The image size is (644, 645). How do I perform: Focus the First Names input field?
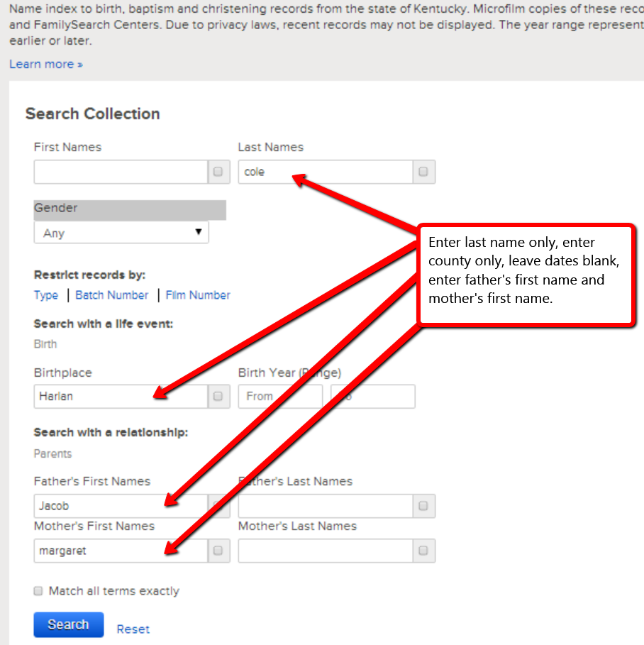[x=121, y=172]
